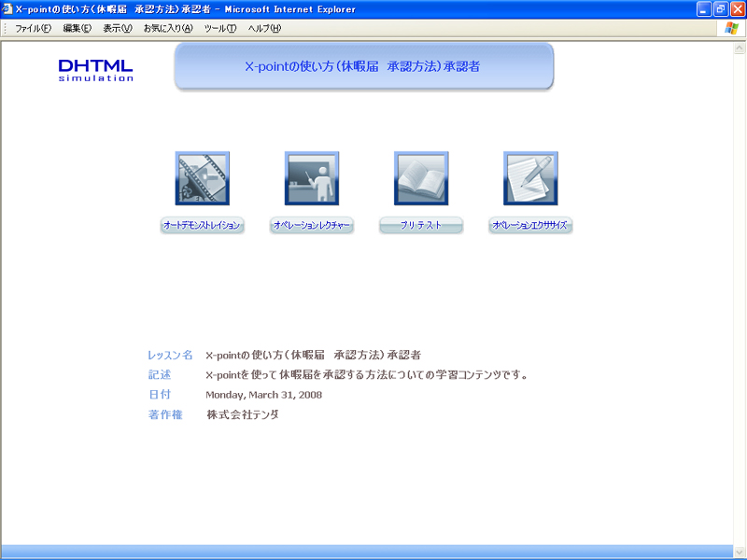Open the Operation Lecture teacher icon
The width and height of the screenshot is (747, 560).
tap(312, 178)
